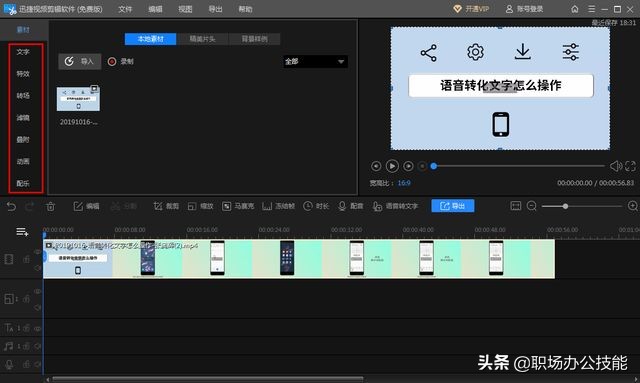Click the blue 导出 export button

[453, 206]
